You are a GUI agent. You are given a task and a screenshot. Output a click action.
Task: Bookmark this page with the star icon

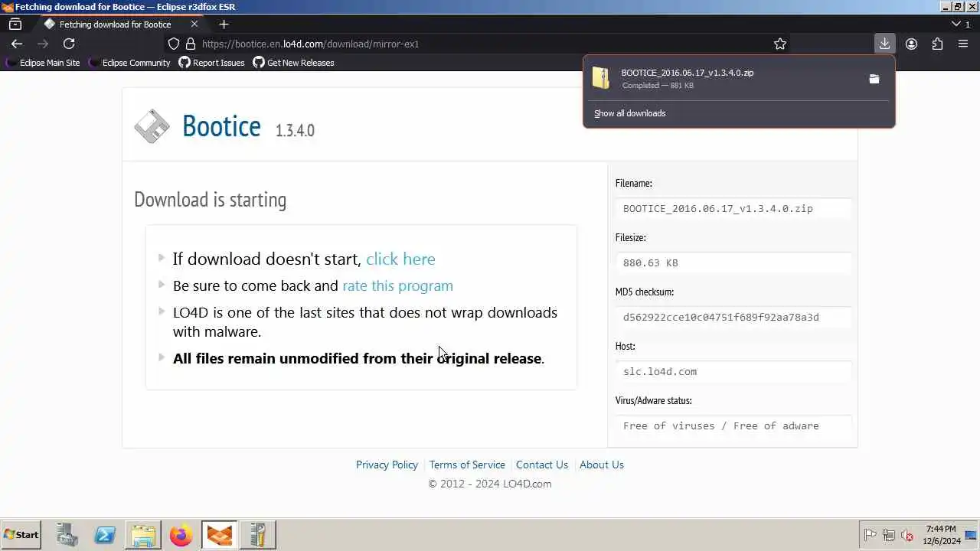coord(780,44)
